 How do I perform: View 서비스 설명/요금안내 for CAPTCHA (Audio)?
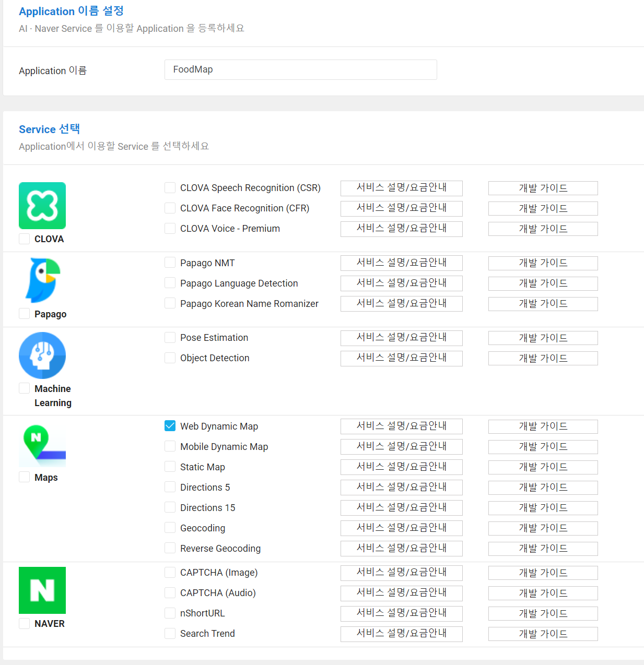[x=402, y=593]
